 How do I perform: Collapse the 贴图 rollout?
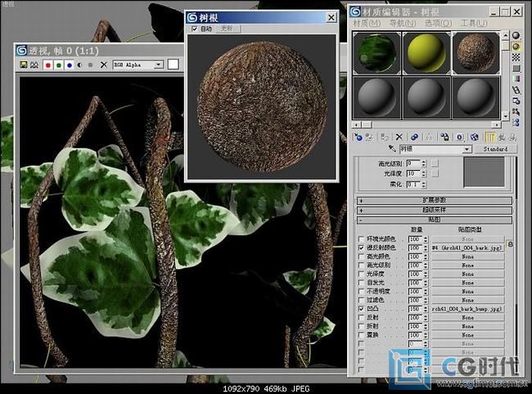tap(434, 220)
